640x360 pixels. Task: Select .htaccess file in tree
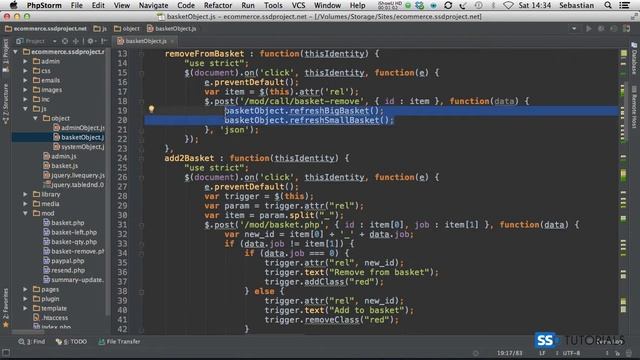pyautogui.click(x=51, y=318)
